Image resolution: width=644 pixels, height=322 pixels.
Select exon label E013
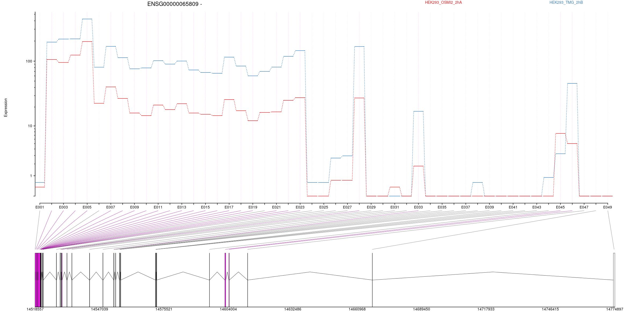click(x=182, y=207)
